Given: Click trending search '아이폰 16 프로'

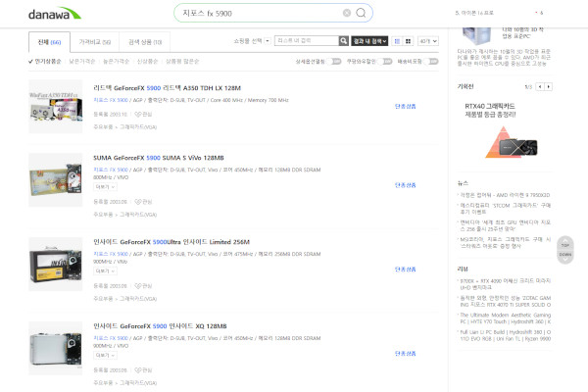Looking at the screenshot, I should (x=474, y=13).
